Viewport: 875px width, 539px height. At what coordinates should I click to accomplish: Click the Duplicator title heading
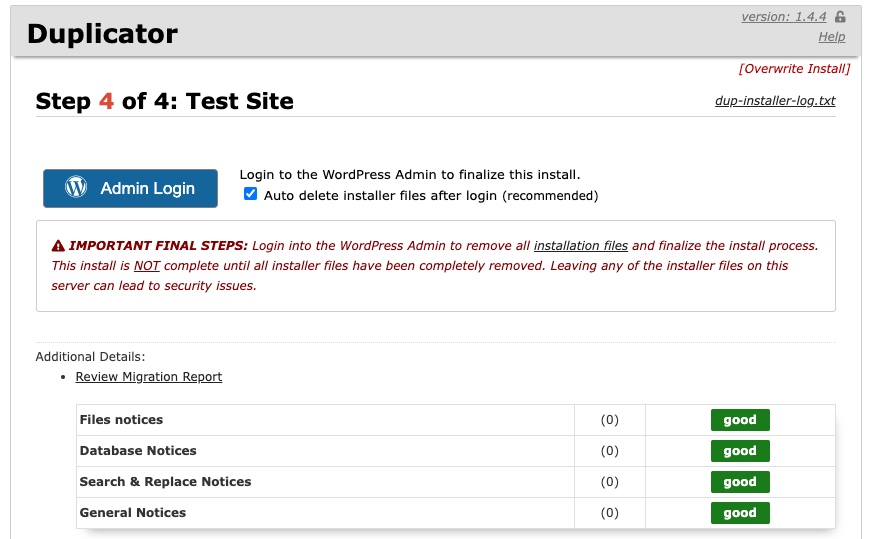coord(103,34)
